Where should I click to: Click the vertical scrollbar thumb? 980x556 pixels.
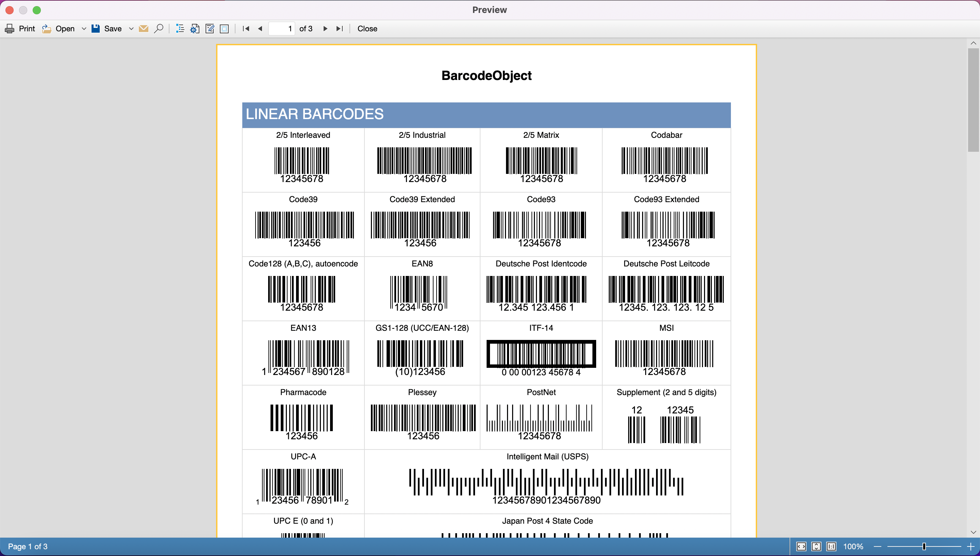coord(973,100)
